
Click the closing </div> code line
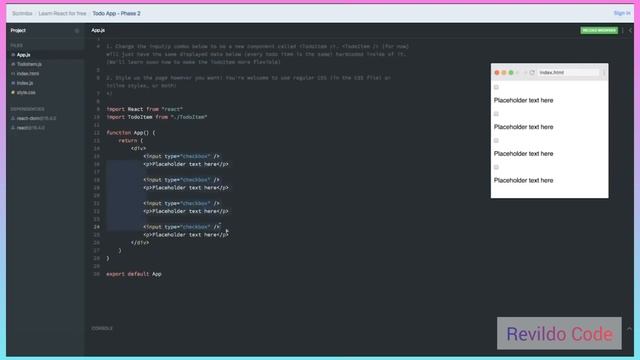pyautogui.click(x=140, y=242)
